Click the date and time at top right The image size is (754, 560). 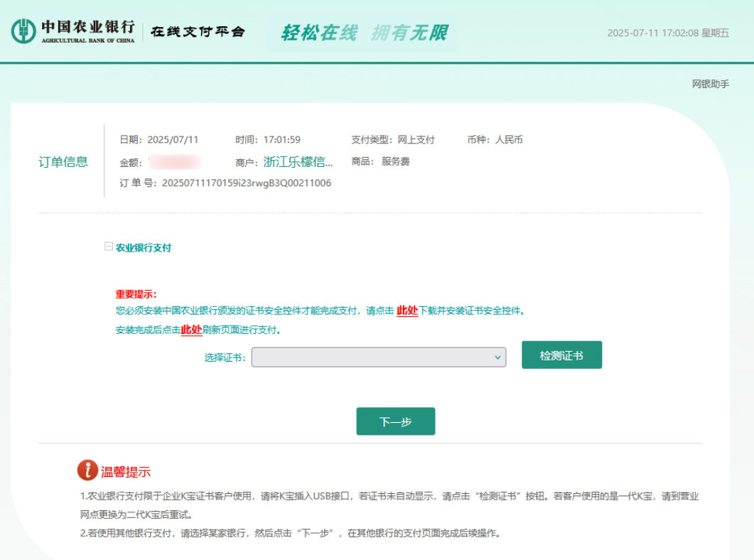coord(668,33)
